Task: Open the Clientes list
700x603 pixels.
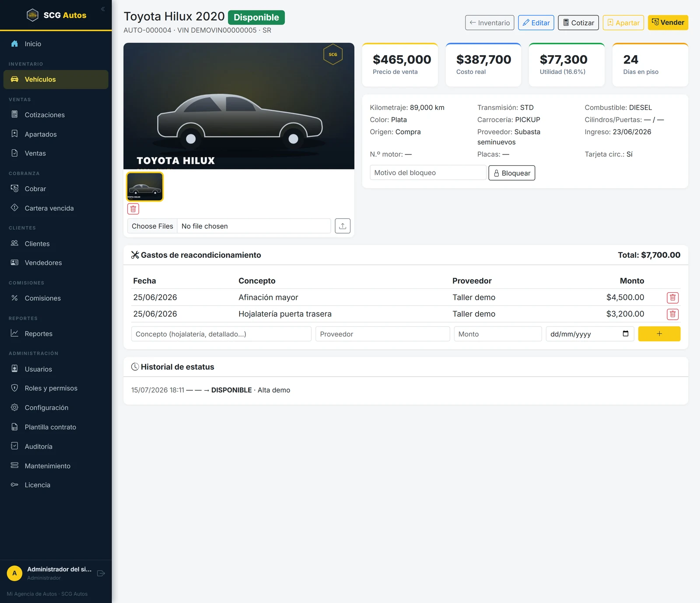Action: pyautogui.click(x=56, y=243)
